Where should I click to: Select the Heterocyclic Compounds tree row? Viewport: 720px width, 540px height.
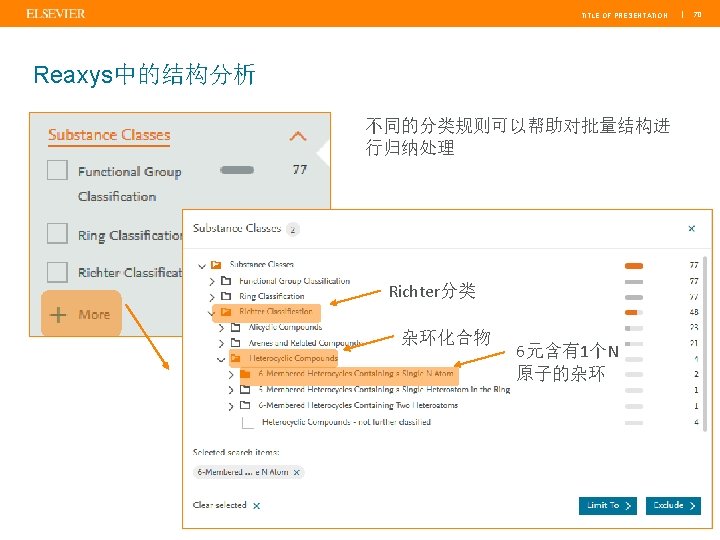[x=293, y=358]
